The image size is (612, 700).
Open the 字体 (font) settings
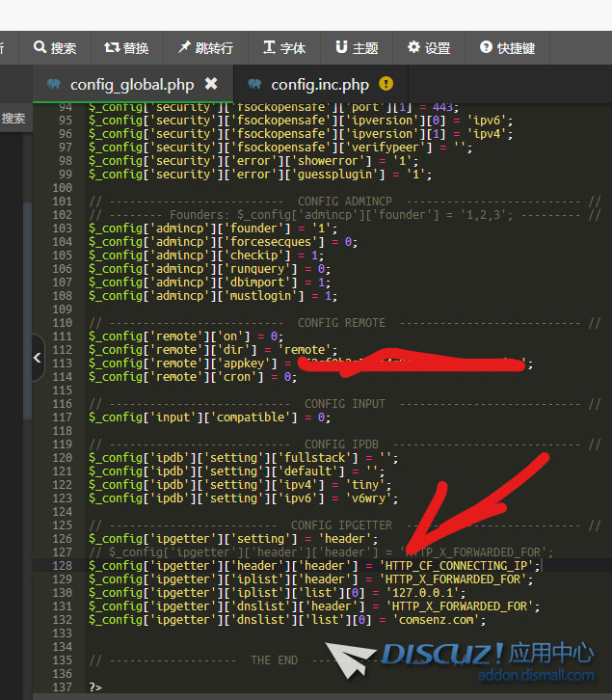[283, 47]
